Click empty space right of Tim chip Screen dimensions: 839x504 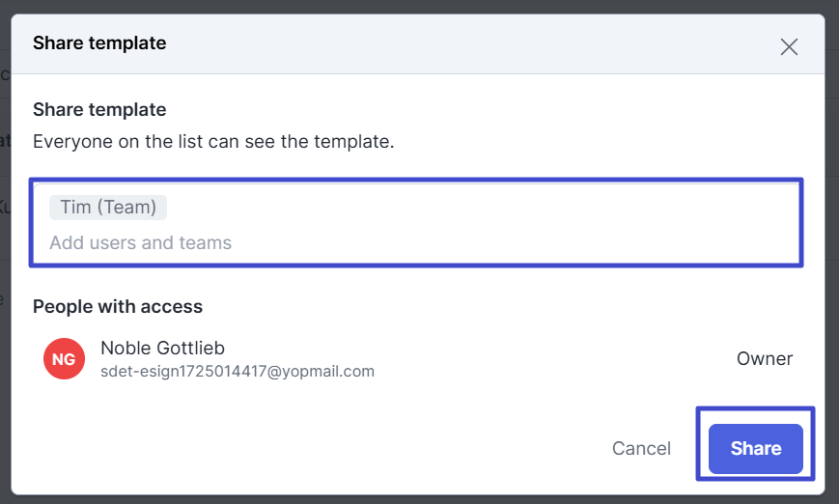click(483, 208)
